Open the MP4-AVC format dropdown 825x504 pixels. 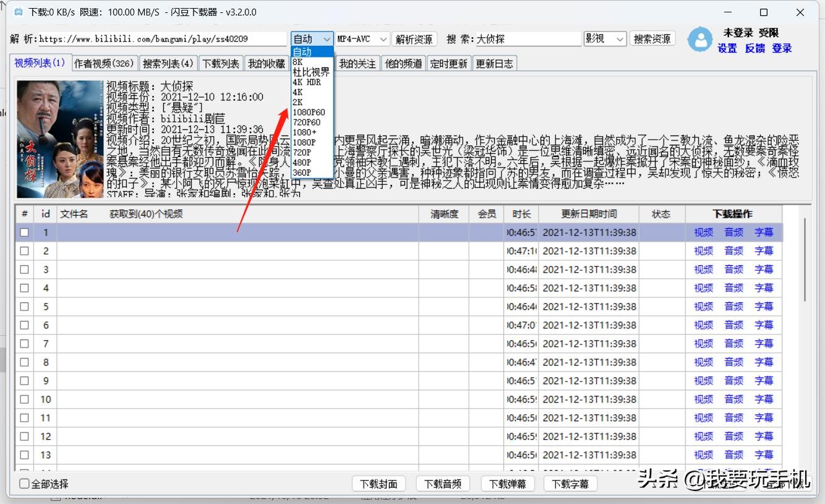(x=362, y=39)
